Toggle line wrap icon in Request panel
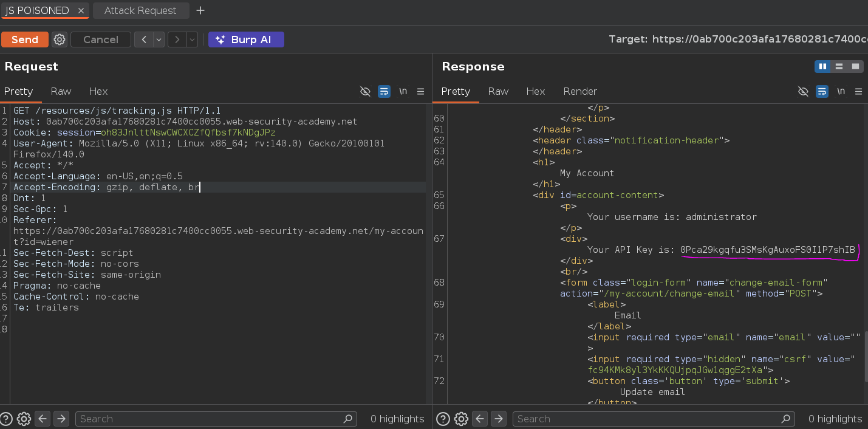This screenshot has height=429, width=868. click(x=384, y=92)
